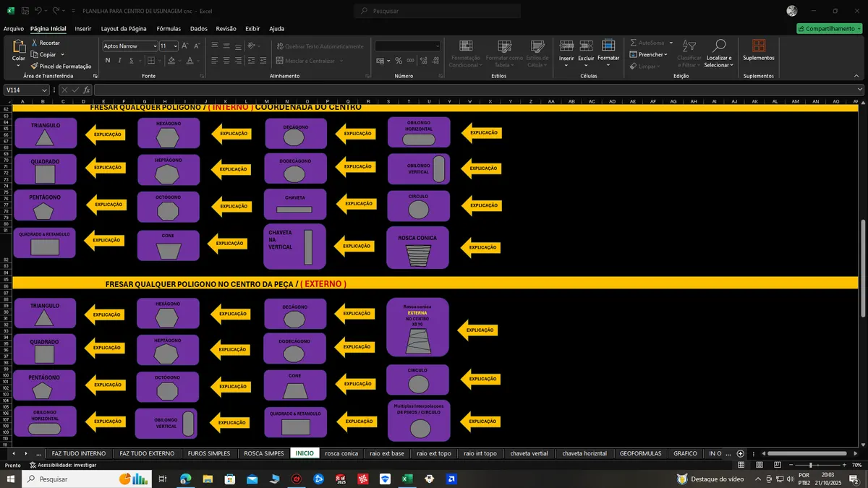Select the rosca conica sheet tab
Viewport: 868px width, 488px height.
click(341, 453)
